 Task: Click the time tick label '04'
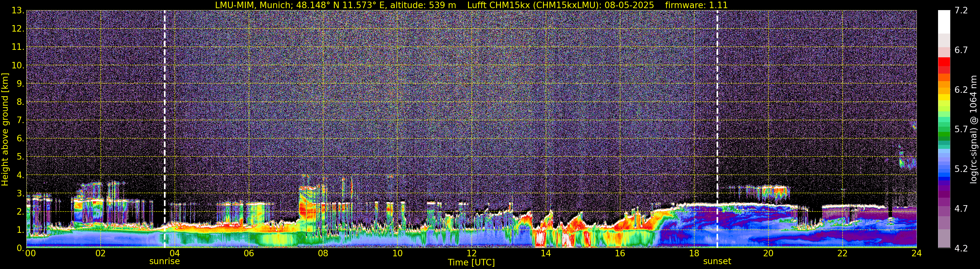(x=175, y=253)
